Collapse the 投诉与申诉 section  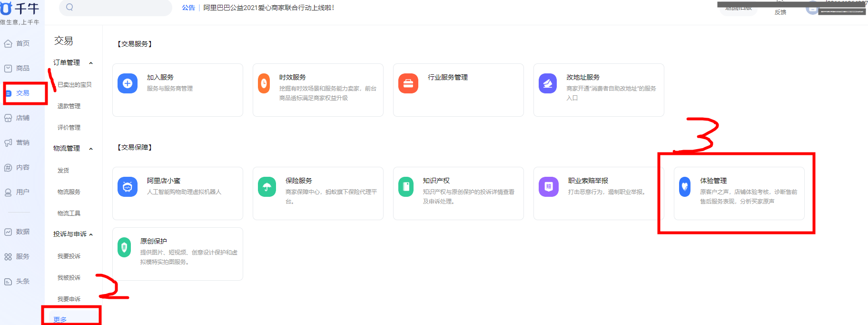tap(91, 234)
